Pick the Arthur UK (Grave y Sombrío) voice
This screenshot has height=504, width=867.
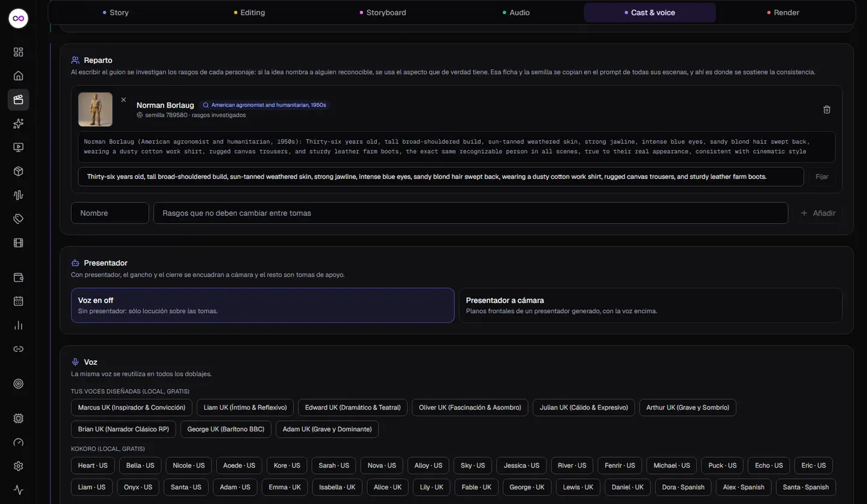[688, 408]
